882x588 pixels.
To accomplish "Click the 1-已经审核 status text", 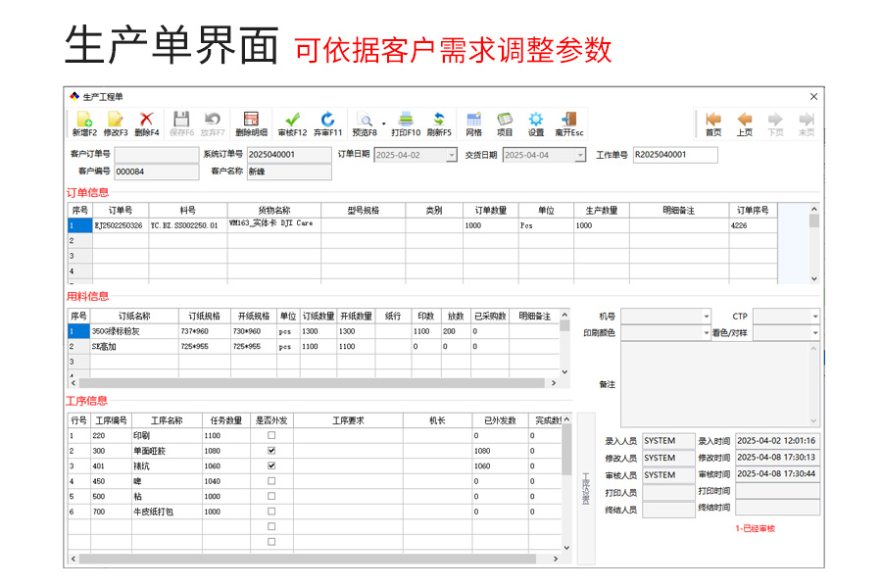I will coord(755,528).
